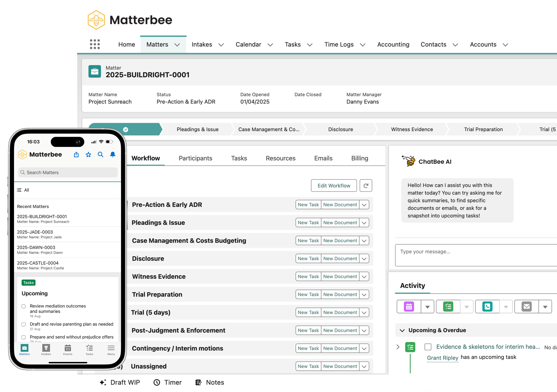Tap the star favorite icon on phone

point(88,155)
